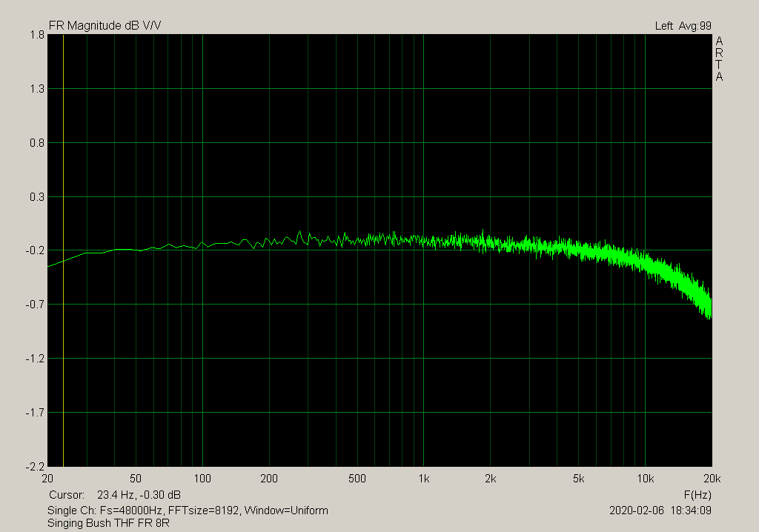Screen dimensions: 759x532
Task: Click the green response curve's roll-off end at 20k
Action: click(709, 307)
